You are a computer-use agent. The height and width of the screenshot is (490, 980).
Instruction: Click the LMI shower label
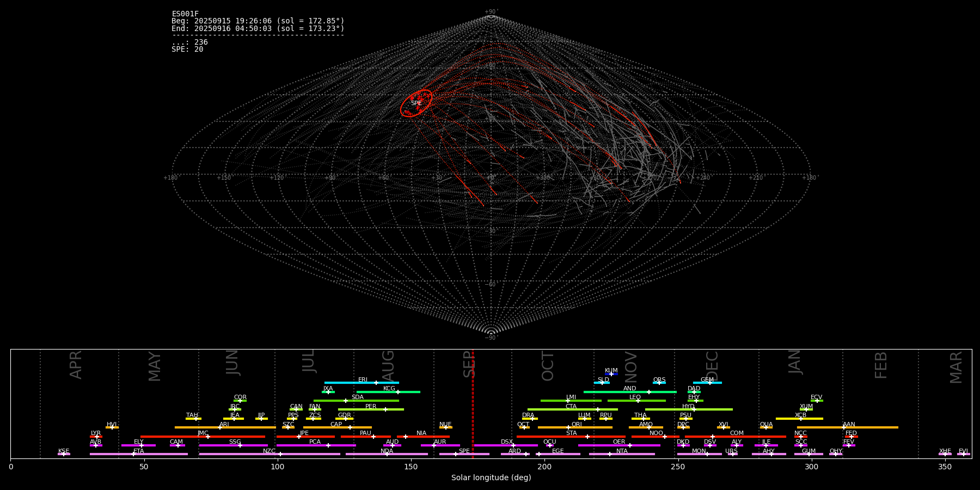571,397
